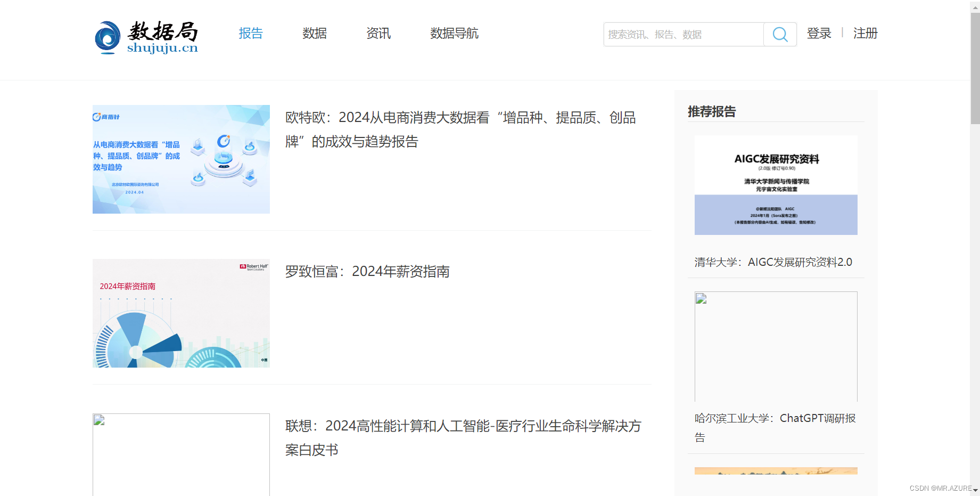The image size is (980, 496).
Task: Open the 数据 navigation tab
Action: point(315,34)
